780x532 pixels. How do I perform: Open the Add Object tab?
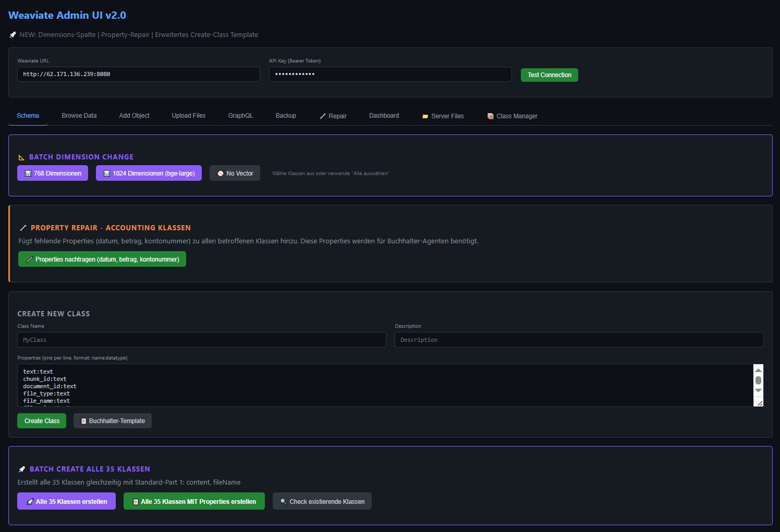(134, 116)
